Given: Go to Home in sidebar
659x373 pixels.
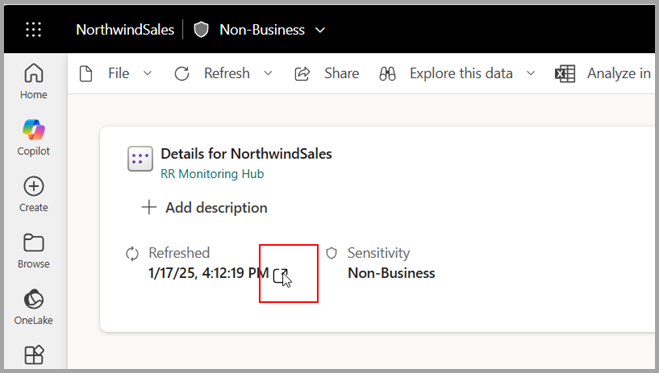Looking at the screenshot, I should coord(33,81).
